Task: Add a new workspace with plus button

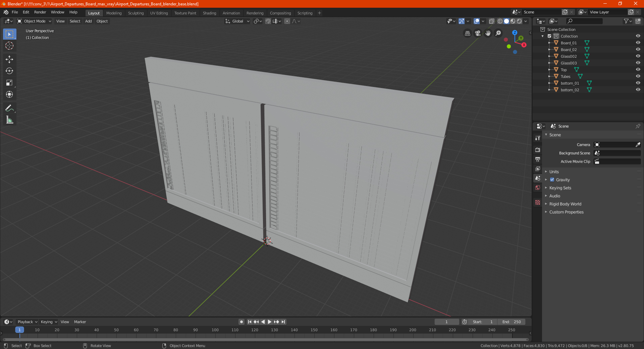Action: [x=319, y=13]
